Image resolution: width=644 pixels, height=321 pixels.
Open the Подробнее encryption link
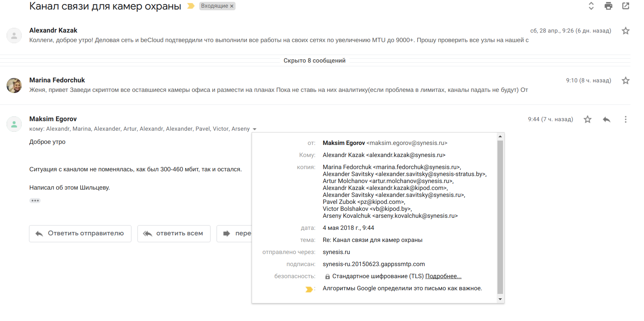[x=443, y=276]
